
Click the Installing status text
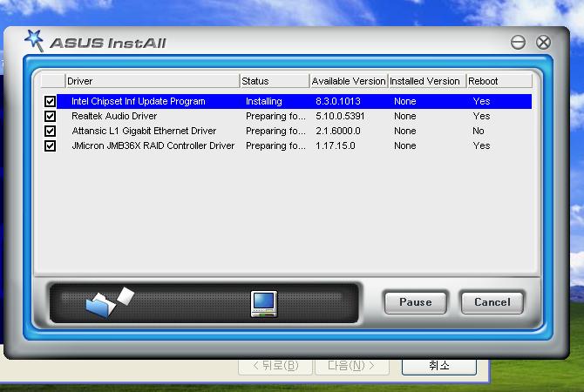point(264,101)
